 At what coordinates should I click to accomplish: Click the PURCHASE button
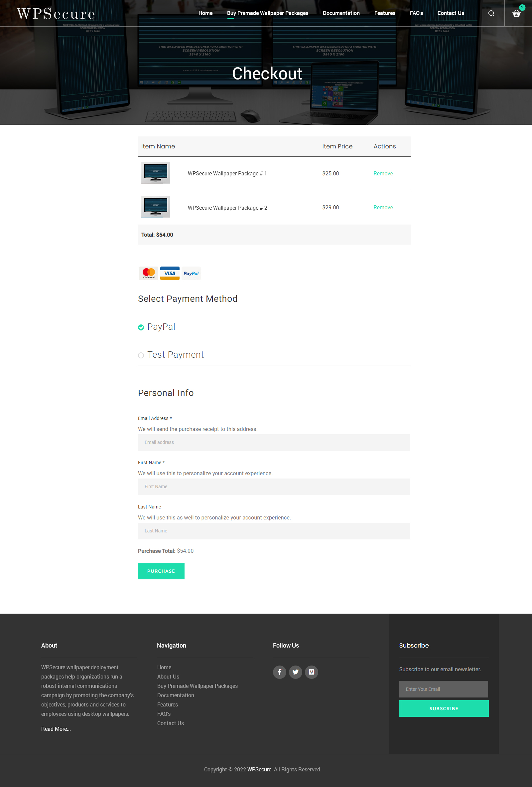(x=161, y=571)
